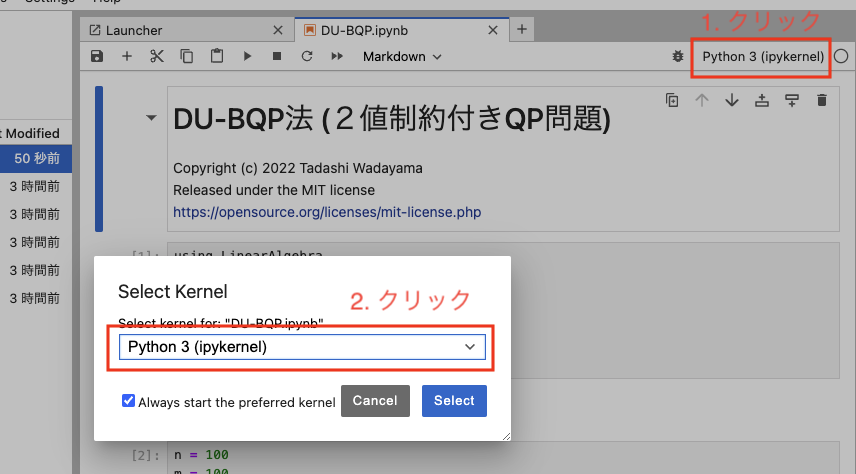Click the notebook title heading text

pos(391,118)
